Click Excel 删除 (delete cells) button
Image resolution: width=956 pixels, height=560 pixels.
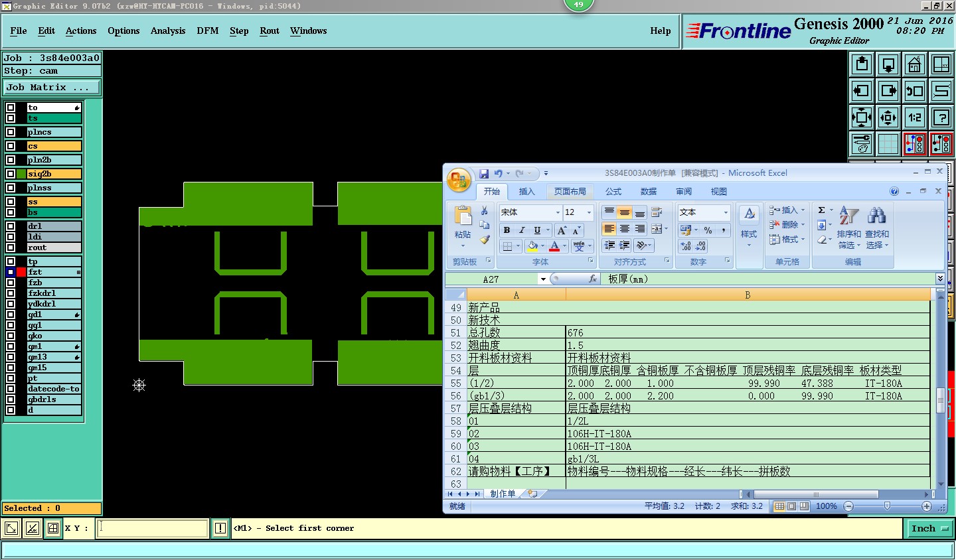click(x=787, y=225)
